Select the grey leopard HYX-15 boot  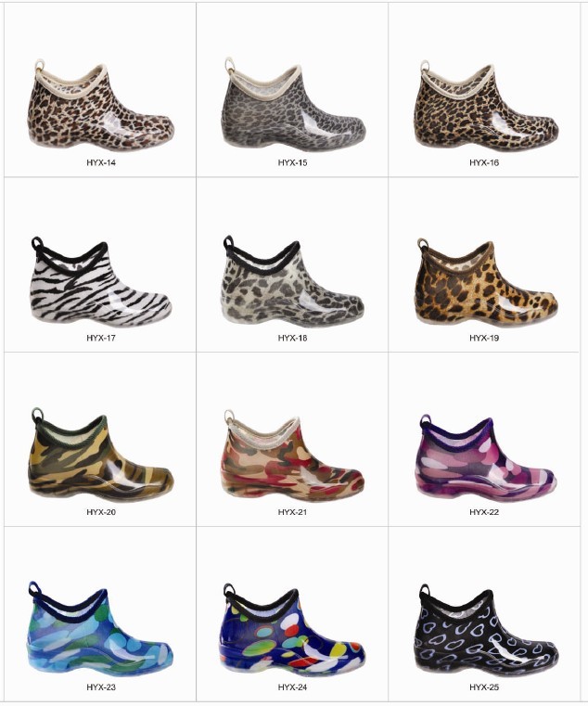pyautogui.click(x=293, y=104)
